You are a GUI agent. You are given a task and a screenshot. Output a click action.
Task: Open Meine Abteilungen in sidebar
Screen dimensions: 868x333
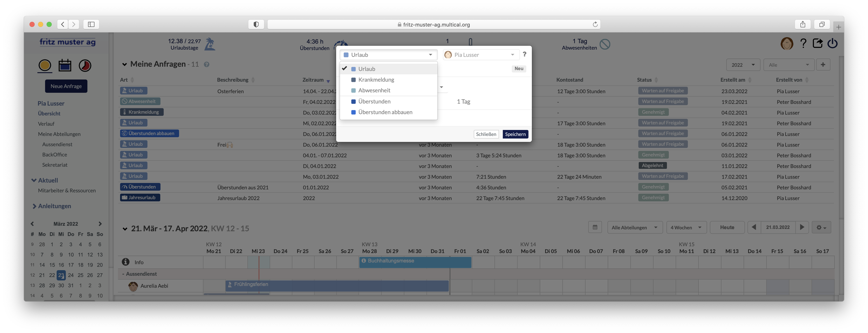(x=59, y=134)
